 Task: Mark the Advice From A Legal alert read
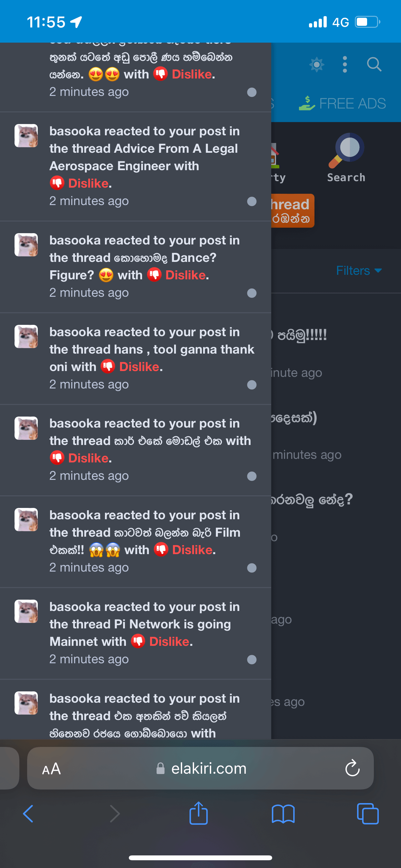pyautogui.click(x=252, y=201)
